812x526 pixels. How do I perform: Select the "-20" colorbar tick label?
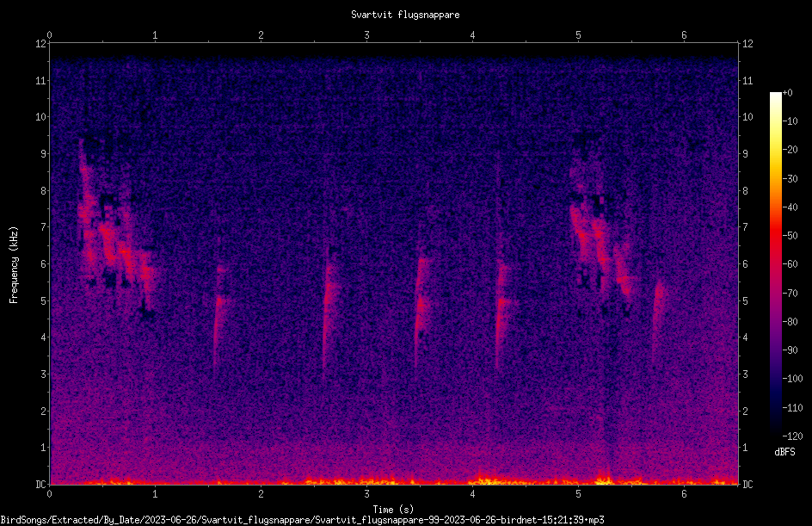click(x=790, y=150)
